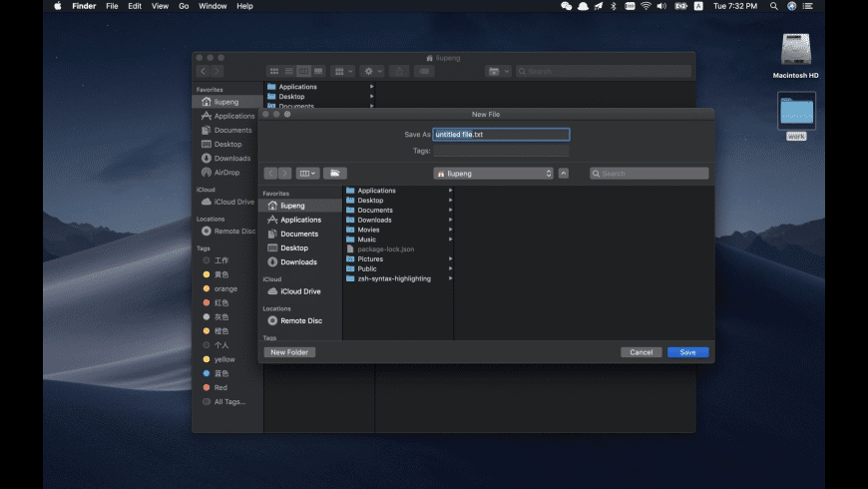Screen dimensions: 868x489
Task: Select package-lock.json in dialog list
Action: [398, 249]
